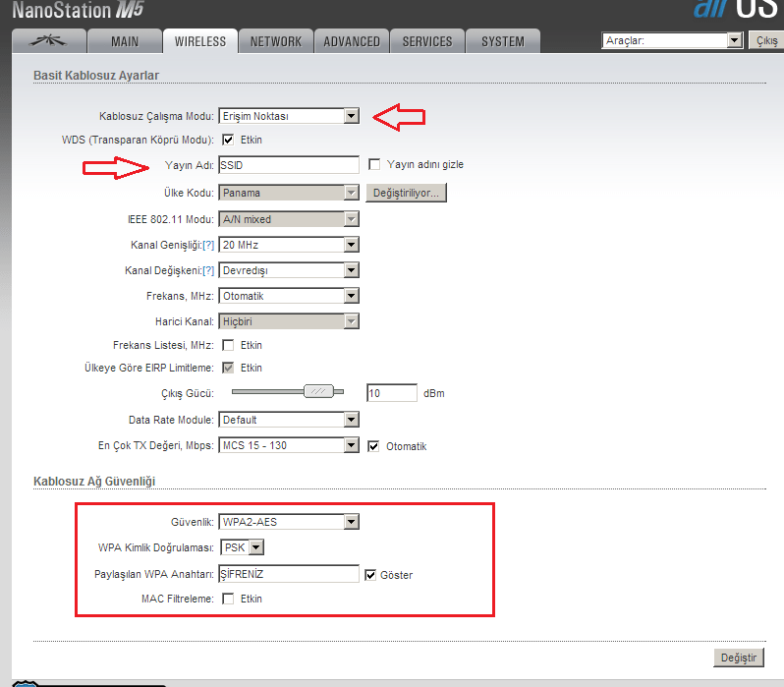784x687 pixels.
Task: Open the Araçlar tools dropdown
Action: (x=672, y=40)
